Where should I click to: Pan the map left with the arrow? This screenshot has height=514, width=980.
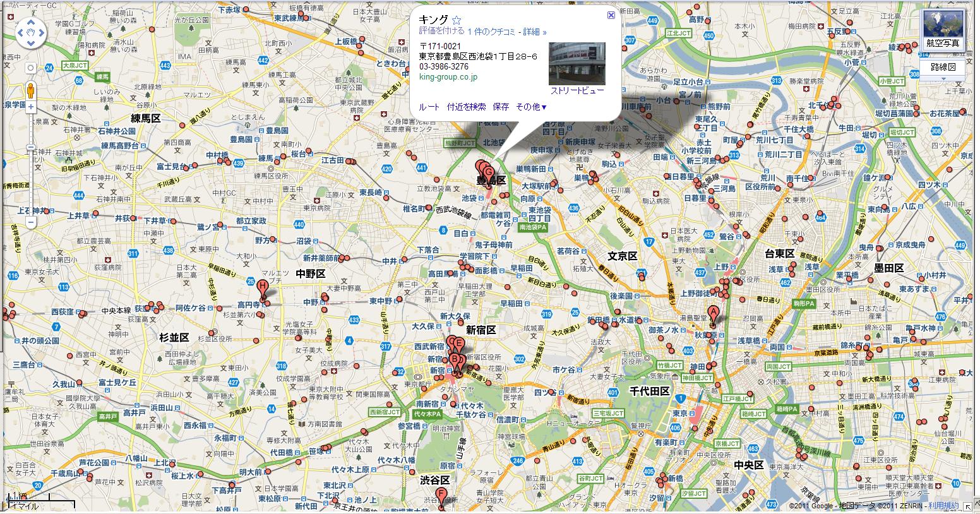point(21,33)
